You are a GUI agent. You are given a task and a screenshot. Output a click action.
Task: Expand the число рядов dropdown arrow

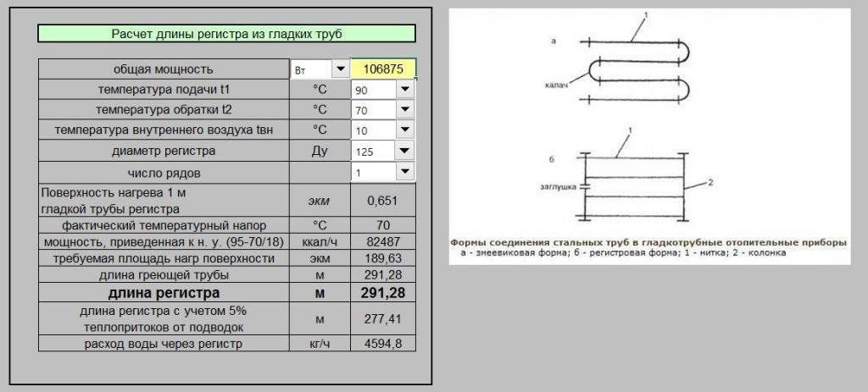[x=404, y=172]
